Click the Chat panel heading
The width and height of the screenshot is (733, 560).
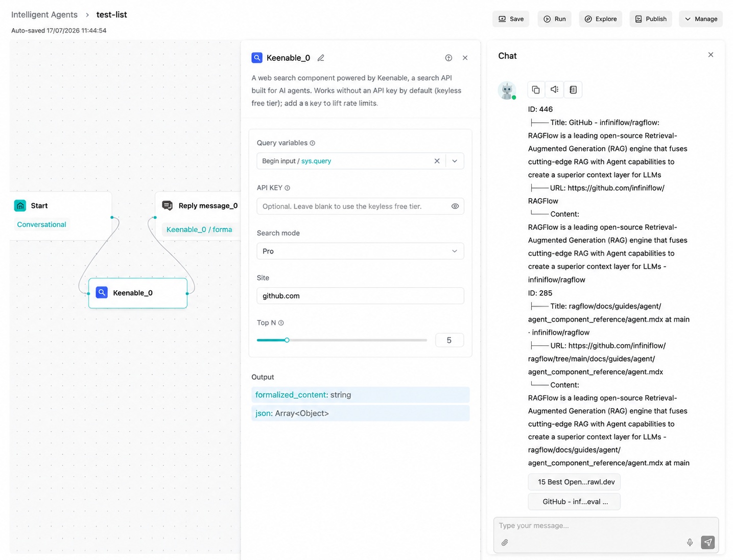(x=507, y=56)
